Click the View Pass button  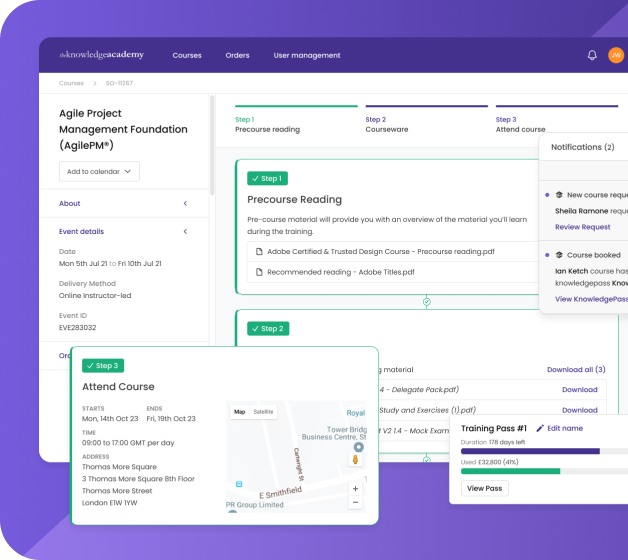tap(485, 488)
